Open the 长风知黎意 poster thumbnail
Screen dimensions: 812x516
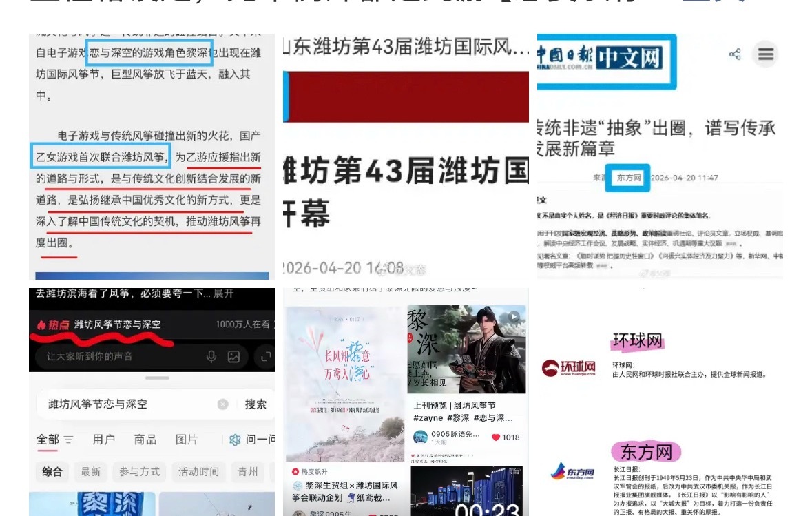[344, 384]
